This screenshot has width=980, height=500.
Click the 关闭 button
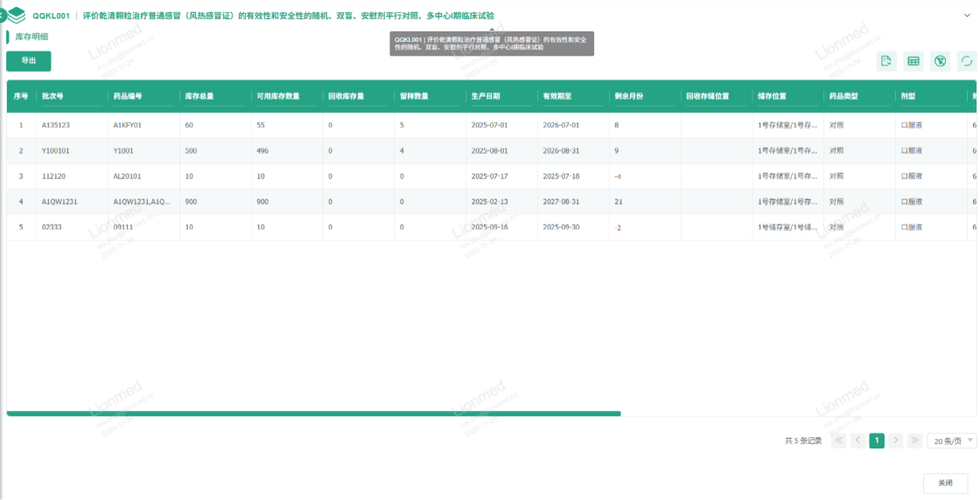click(x=945, y=483)
